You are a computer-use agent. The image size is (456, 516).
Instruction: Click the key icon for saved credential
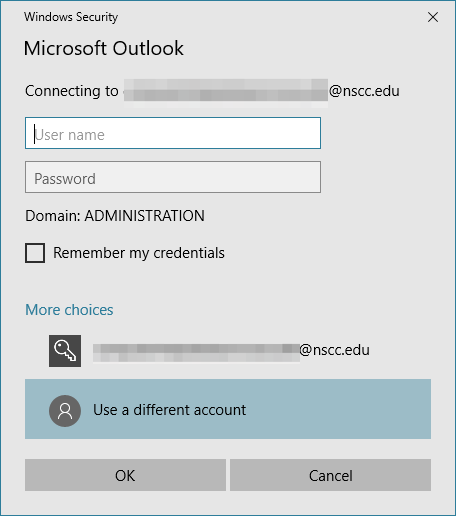coord(65,351)
